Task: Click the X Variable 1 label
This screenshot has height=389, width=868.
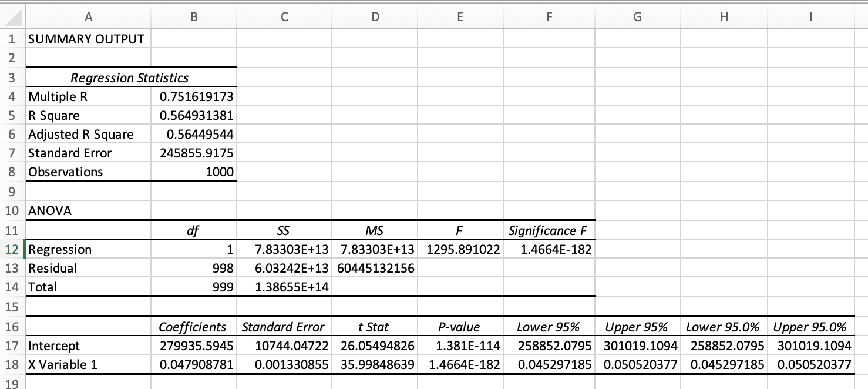Action: 88,364
